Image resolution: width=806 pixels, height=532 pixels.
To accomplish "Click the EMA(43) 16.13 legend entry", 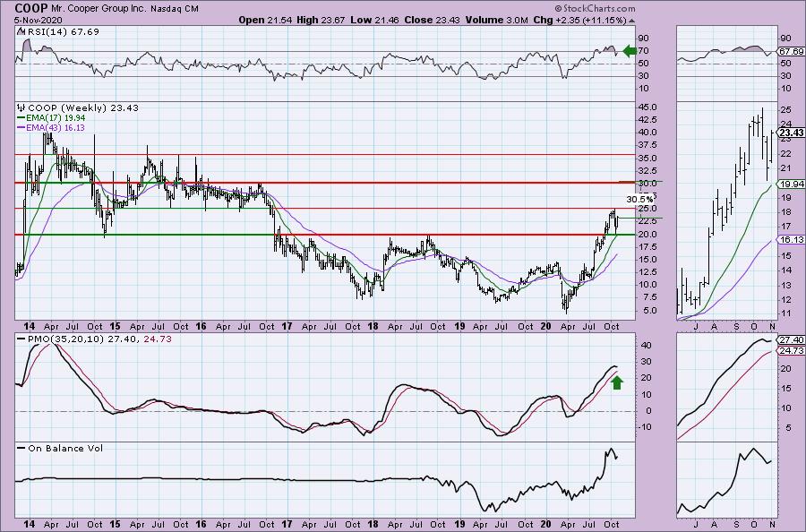I will (x=56, y=127).
